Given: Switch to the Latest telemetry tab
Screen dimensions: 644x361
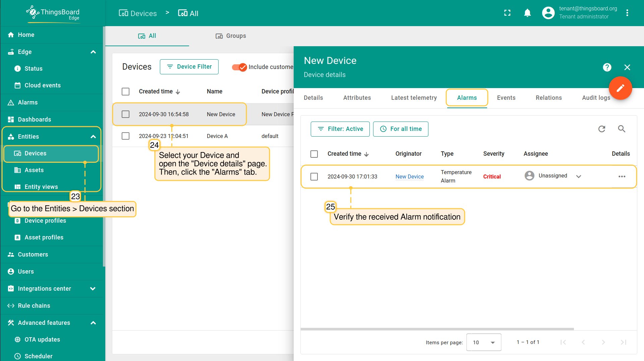Looking at the screenshot, I should (414, 98).
